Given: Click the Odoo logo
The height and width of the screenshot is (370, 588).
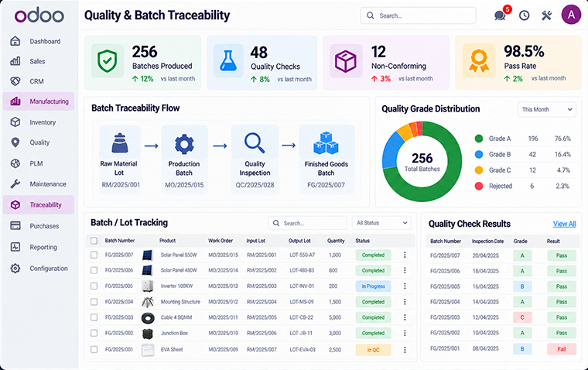Looking at the screenshot, I should click(x=39, y=15).
